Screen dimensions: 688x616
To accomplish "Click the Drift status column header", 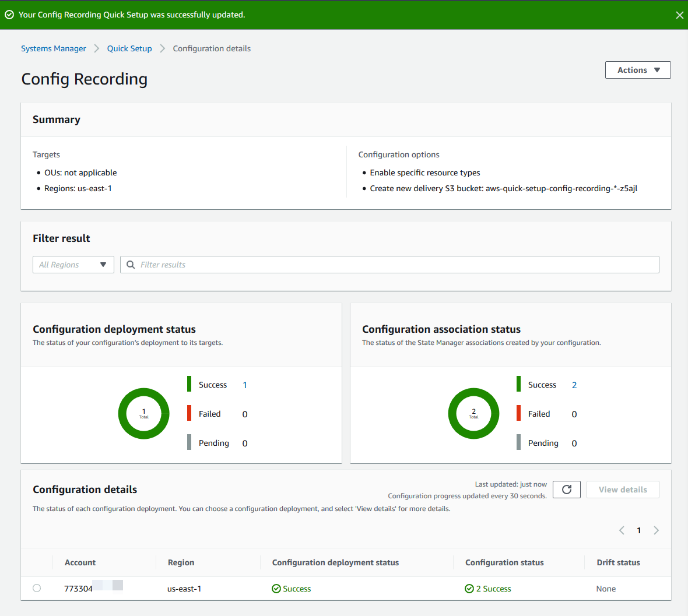I will coord(618,562).
